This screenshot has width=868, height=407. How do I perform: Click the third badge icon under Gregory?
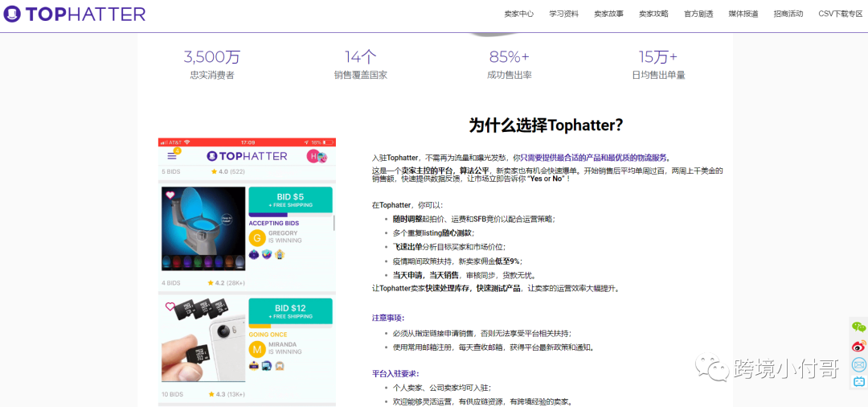pyautogui.click(x=280, y=254)
